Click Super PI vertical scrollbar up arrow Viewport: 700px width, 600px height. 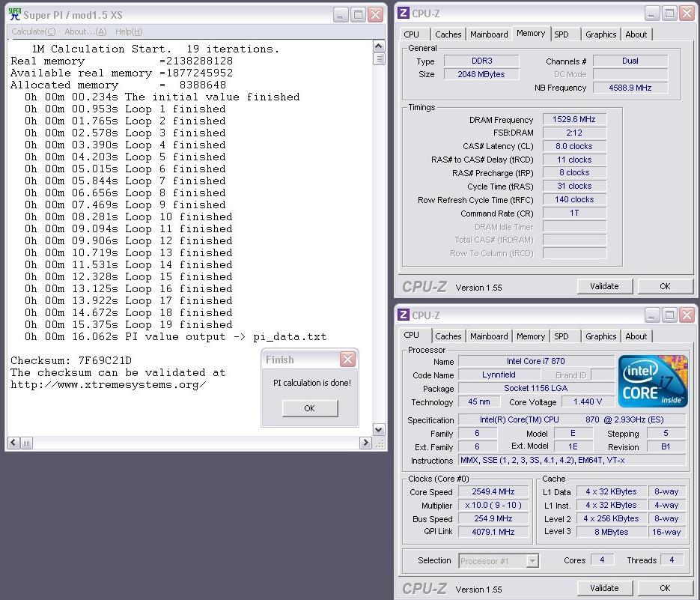coord(379,46)
